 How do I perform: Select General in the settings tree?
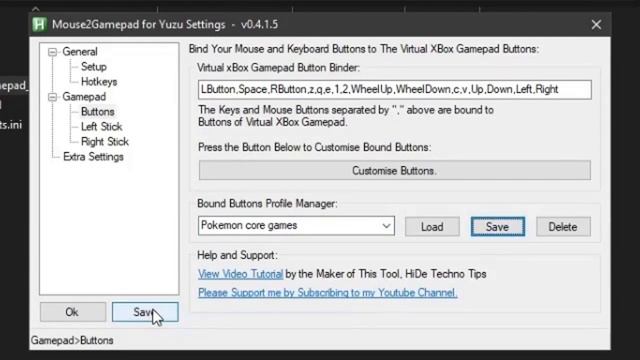(80, 52)
